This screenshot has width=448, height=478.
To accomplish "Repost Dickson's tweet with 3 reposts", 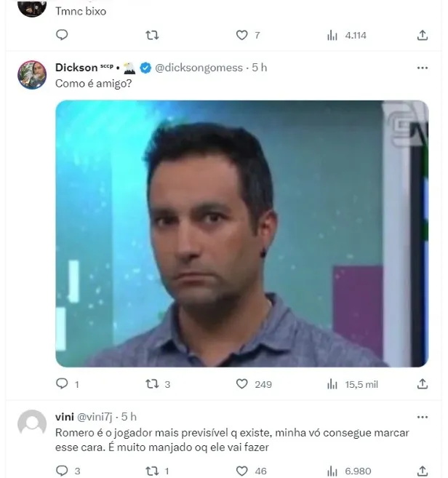I will point(158,384).
